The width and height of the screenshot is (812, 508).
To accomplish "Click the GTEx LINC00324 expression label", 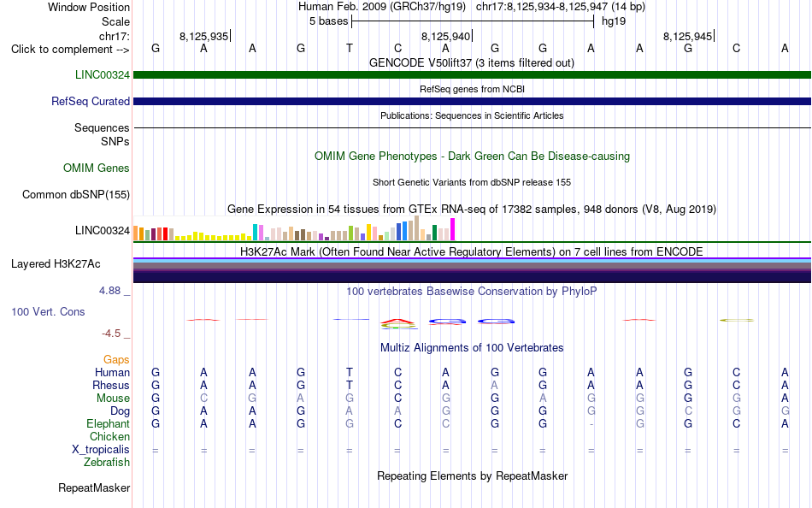I will pyautogui.click(x=102, y=230).
